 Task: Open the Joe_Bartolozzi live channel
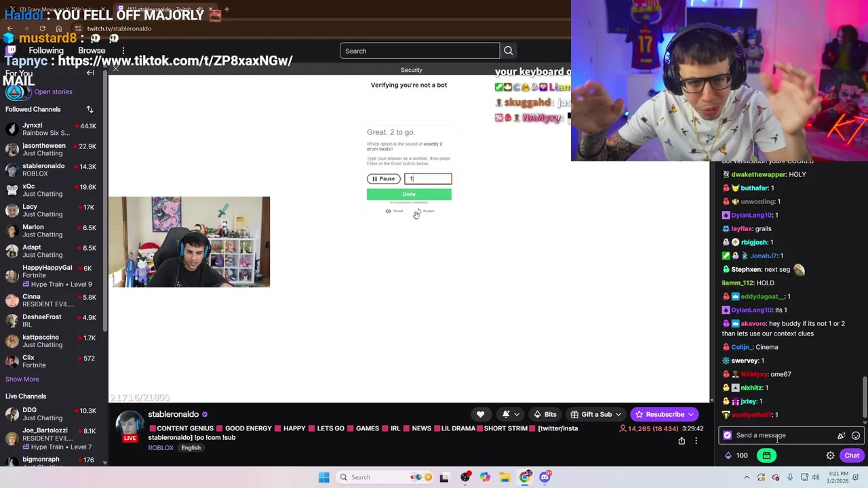(x=52, y=438)
